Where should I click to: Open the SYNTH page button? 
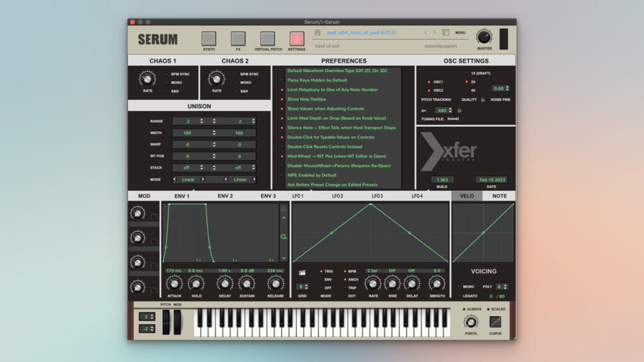tap(209, 38)
